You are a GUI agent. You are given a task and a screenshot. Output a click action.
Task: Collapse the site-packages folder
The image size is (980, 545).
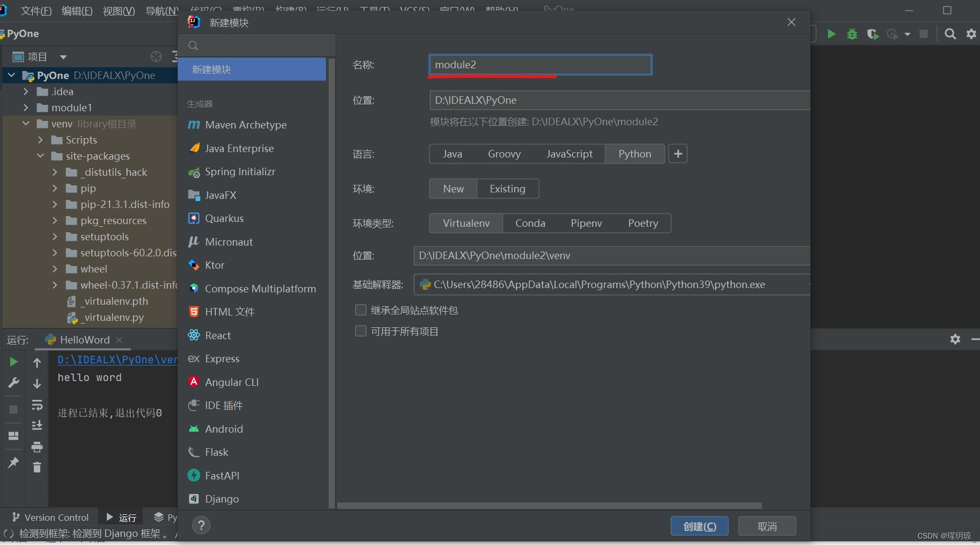(40, 156)
